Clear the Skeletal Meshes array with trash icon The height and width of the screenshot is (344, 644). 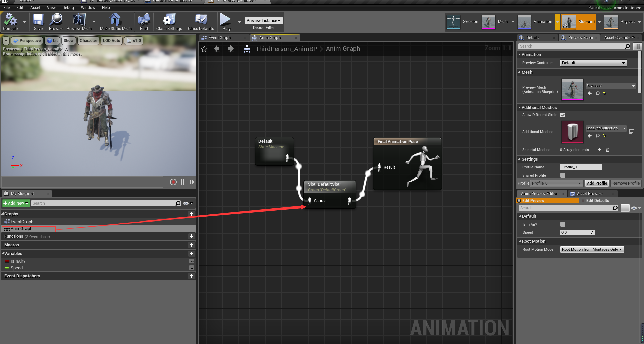point(608,150)
